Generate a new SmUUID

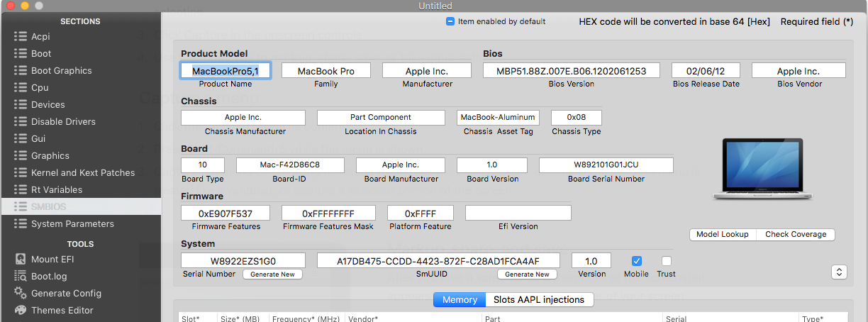527,274
